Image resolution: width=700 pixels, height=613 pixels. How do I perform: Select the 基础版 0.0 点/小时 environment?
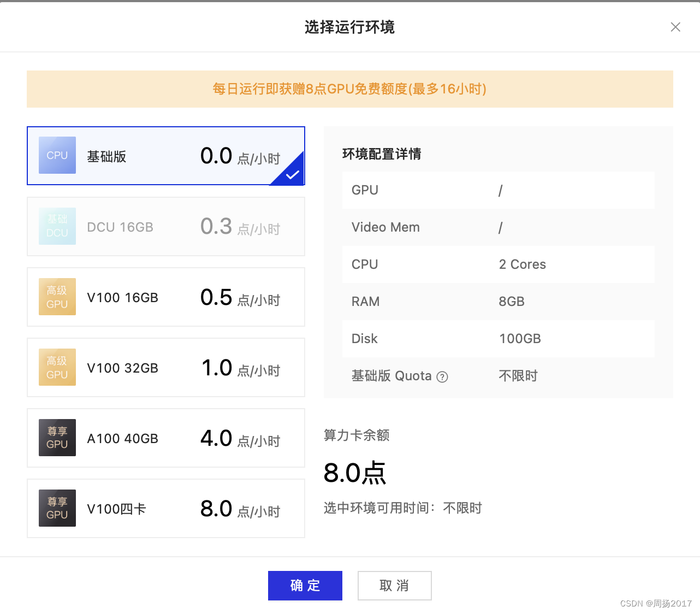click(166, 156)
